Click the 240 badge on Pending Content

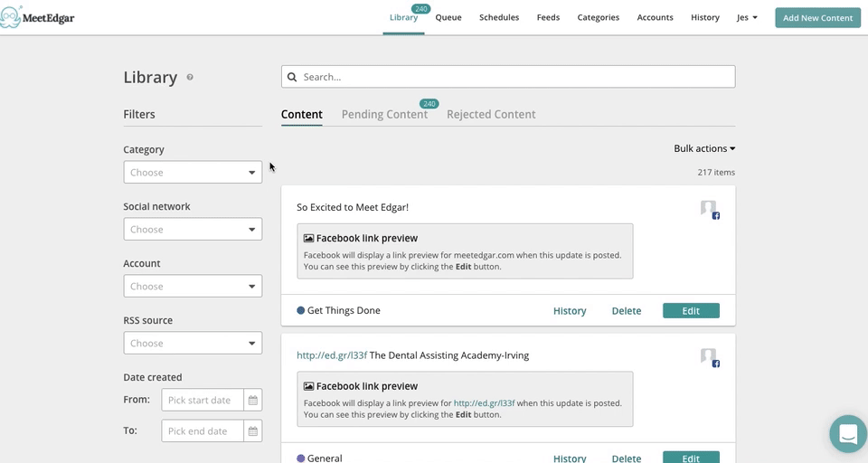pos(429,104)
